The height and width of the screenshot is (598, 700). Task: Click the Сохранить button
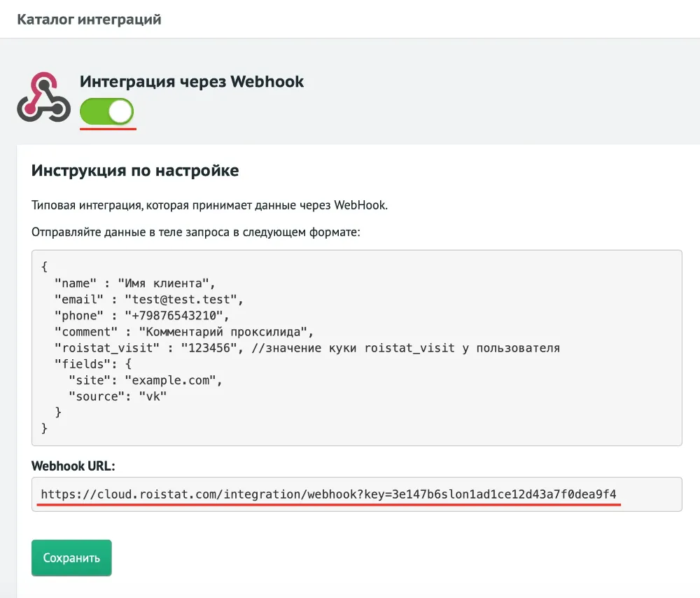tap(71, 558)
